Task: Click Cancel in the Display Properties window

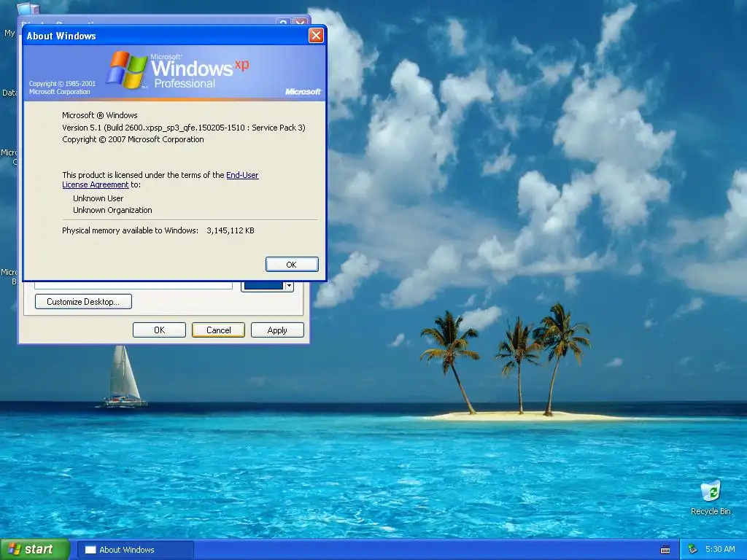Action: pos(218,330)
